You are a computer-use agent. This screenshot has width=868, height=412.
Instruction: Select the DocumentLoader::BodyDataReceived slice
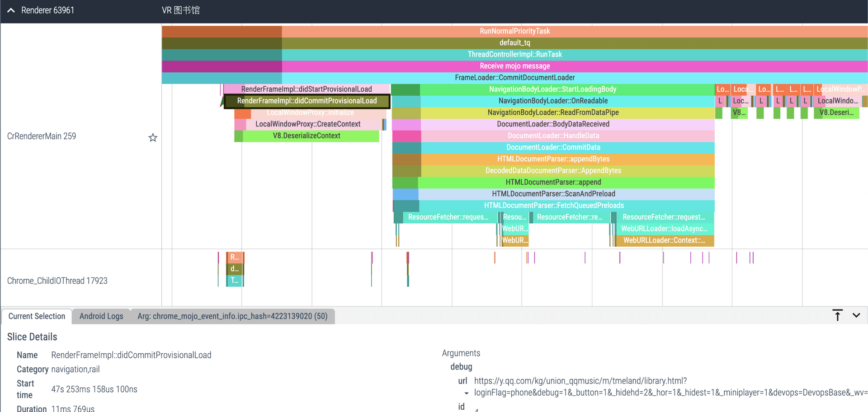click(x=553, y=124)
